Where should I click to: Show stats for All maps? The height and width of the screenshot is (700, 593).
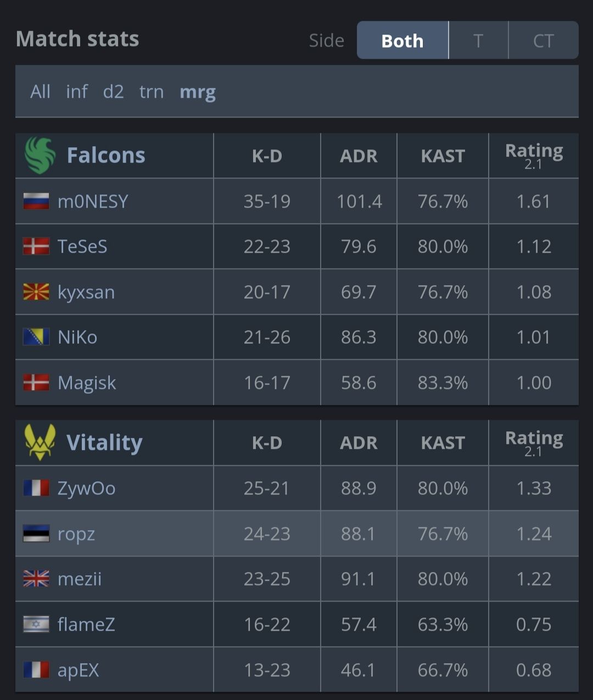coord(40,92)
